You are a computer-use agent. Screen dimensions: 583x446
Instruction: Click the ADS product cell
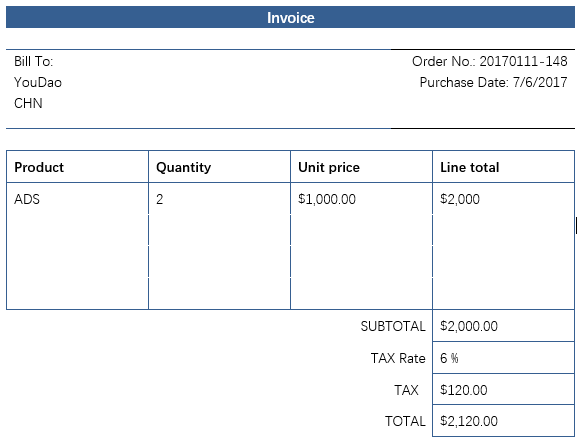point(77,199)
